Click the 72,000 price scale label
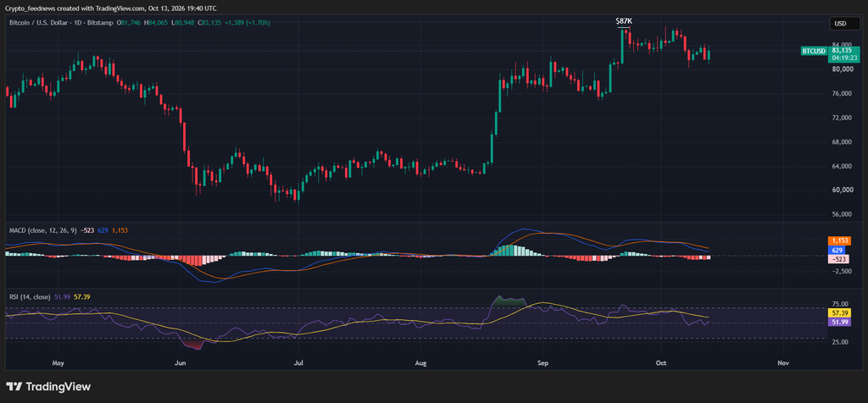 coord(840,118)
